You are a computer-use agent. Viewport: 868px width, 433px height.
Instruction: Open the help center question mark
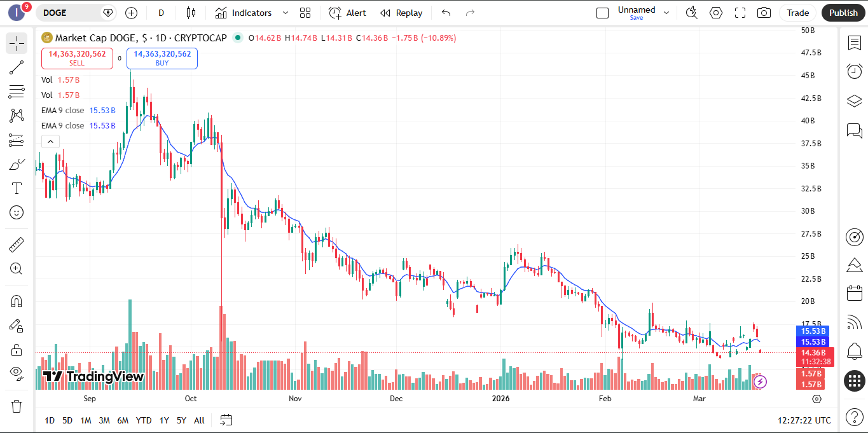[855, 417]
